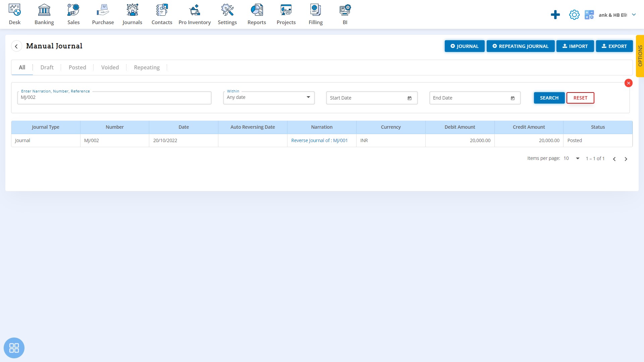Viewport: 644px width, 362px height.
Task: Switch to the Draft tab
Action: [x=47, y=67]
